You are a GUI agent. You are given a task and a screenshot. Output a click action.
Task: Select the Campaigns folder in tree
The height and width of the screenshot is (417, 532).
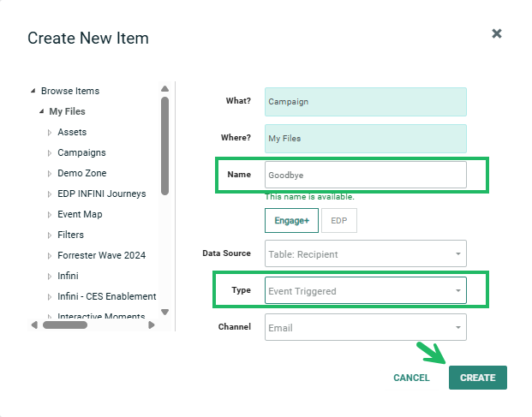click(81, 152)
